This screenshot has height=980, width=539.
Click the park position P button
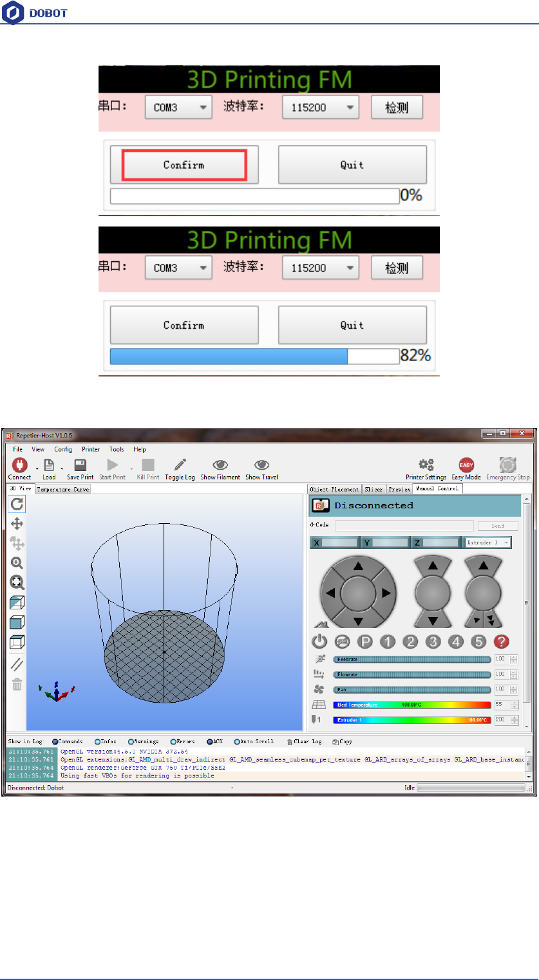click(365, 642)
